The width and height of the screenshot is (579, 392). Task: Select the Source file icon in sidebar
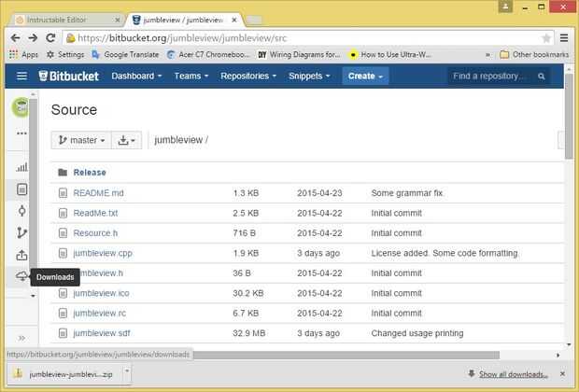pos(21,189)
